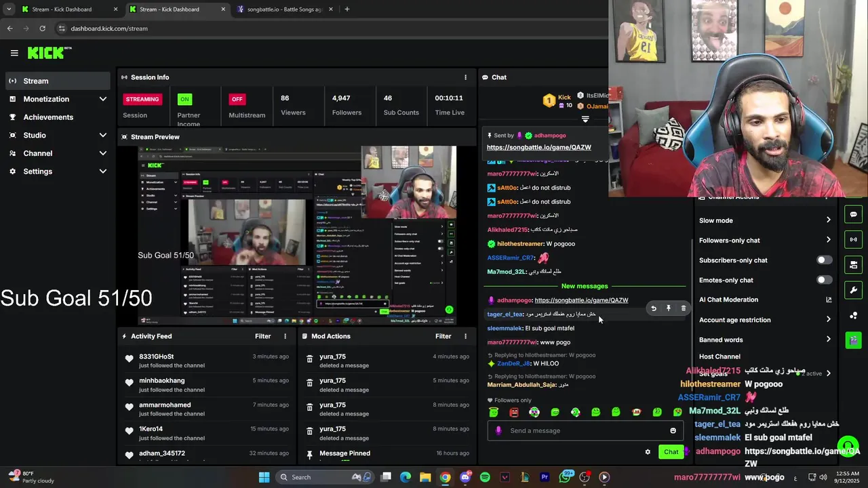868x488 pixels.
Task: Reload the dashboard page
Action: pyautogui.click(x=42, y=28)
